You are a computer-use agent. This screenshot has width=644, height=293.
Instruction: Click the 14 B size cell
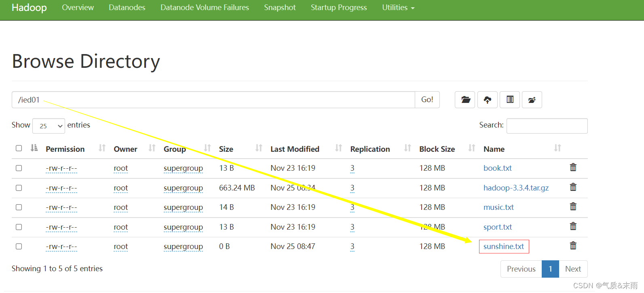[226, 207]
